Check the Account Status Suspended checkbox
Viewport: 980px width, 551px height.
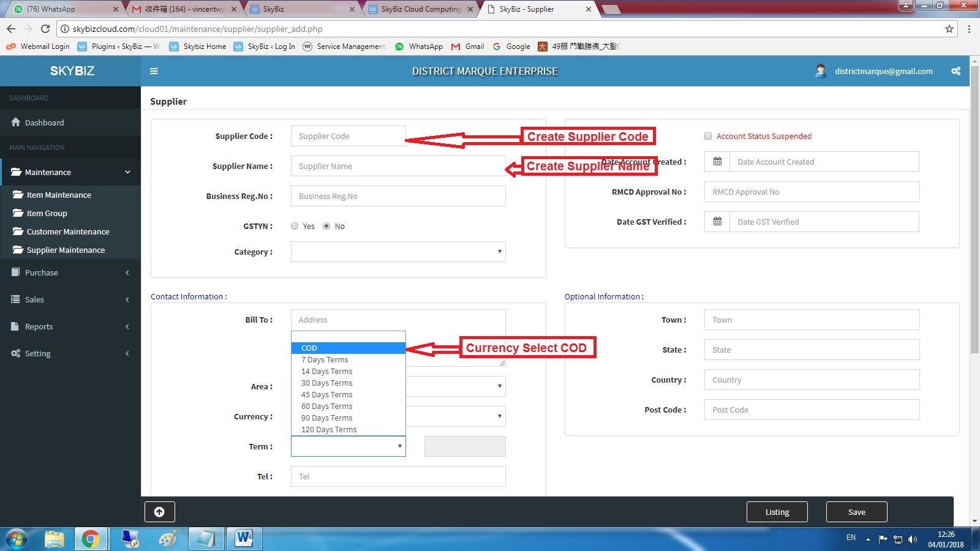point(708,136)
